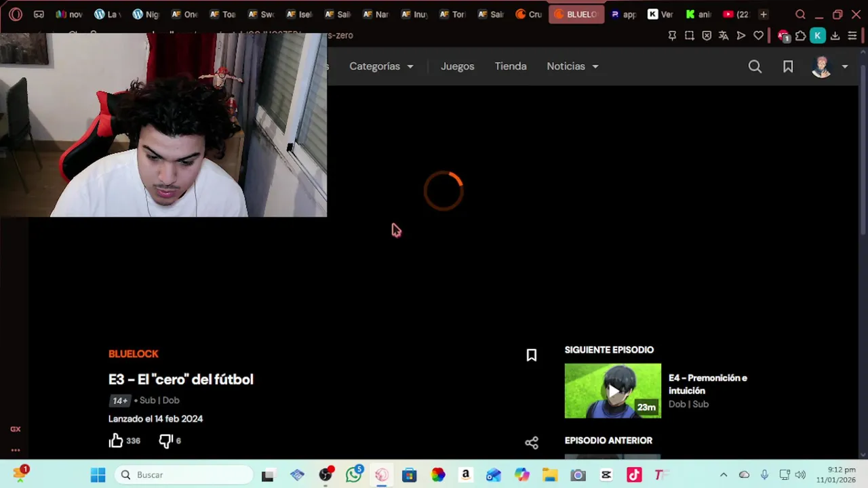Open the browser downloads icon
This screenshot has height=488, width=868.
point(835,36)
